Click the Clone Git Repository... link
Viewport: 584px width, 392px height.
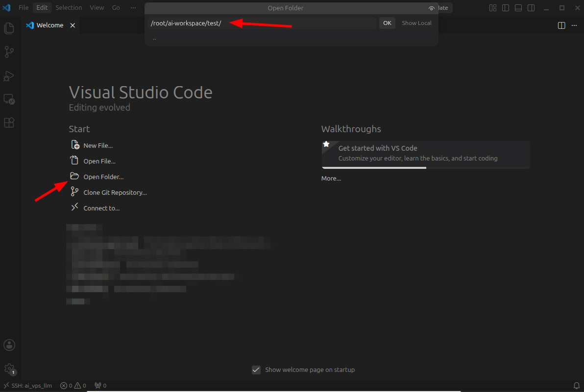(x=115, y=192)
